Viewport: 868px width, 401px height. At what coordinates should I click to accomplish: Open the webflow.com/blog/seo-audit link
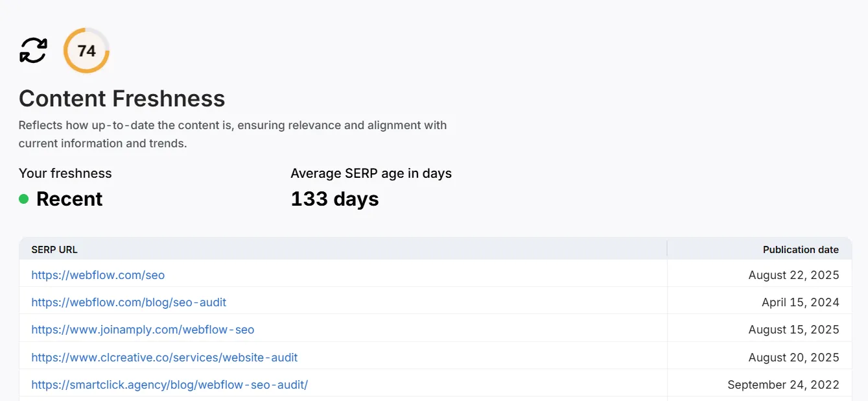(129, 302)
